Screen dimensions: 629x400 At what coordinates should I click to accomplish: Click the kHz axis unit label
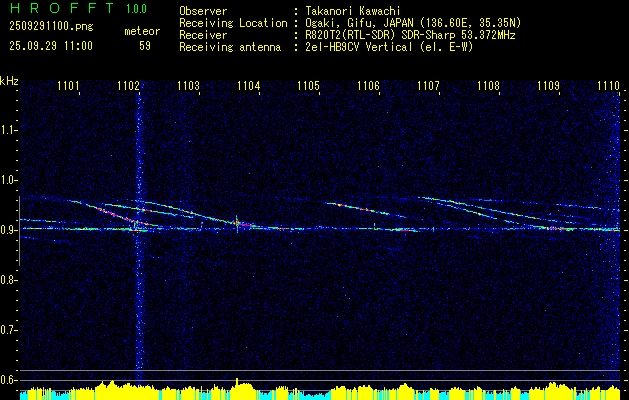pyautogui.click(x=9, y=81)
